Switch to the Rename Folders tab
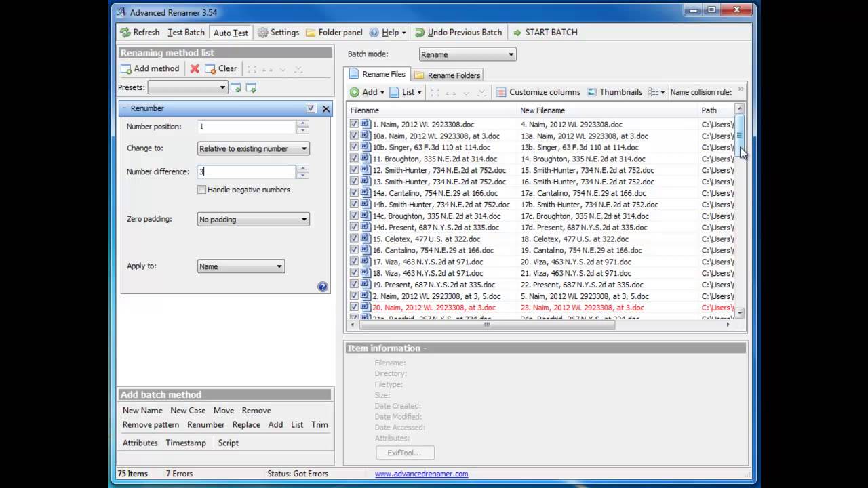This screenshot has height=488, width=868. [447, 75]
